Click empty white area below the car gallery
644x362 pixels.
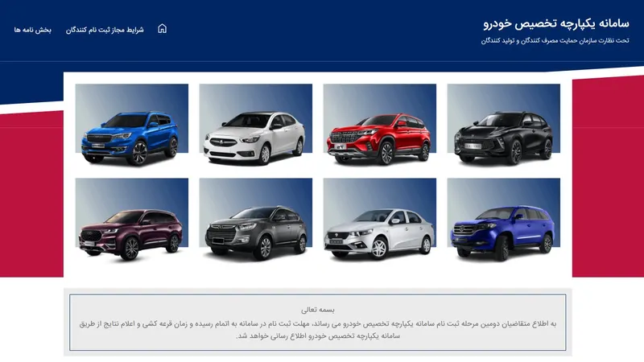pos(318,272)
